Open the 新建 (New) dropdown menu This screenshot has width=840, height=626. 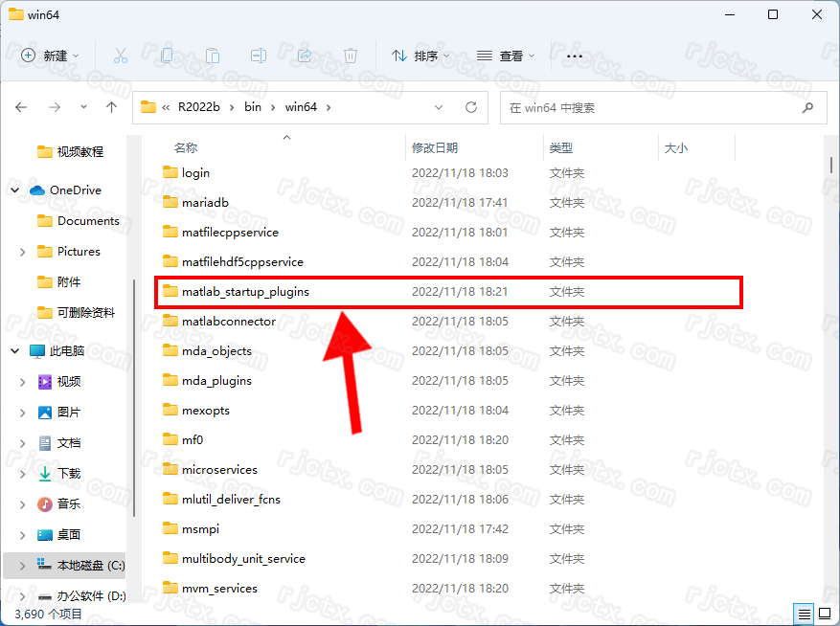click(51, 56)
